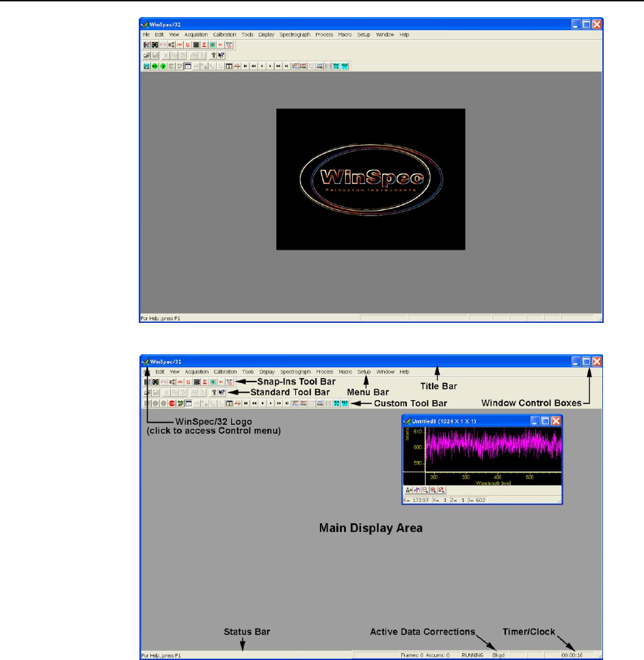644x660 pixels.
Task: Click zoom out magnifier in Untitled8 window
Action: 425,490
